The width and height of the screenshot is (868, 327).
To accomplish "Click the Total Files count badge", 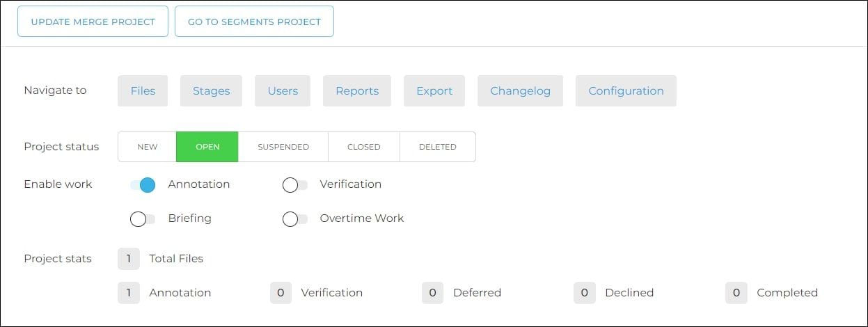I will pyautogui.click(x=129, y=259).
